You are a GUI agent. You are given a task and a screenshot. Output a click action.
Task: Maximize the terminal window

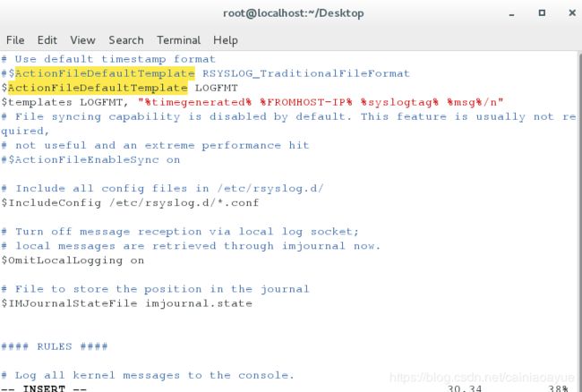(542, 13)
